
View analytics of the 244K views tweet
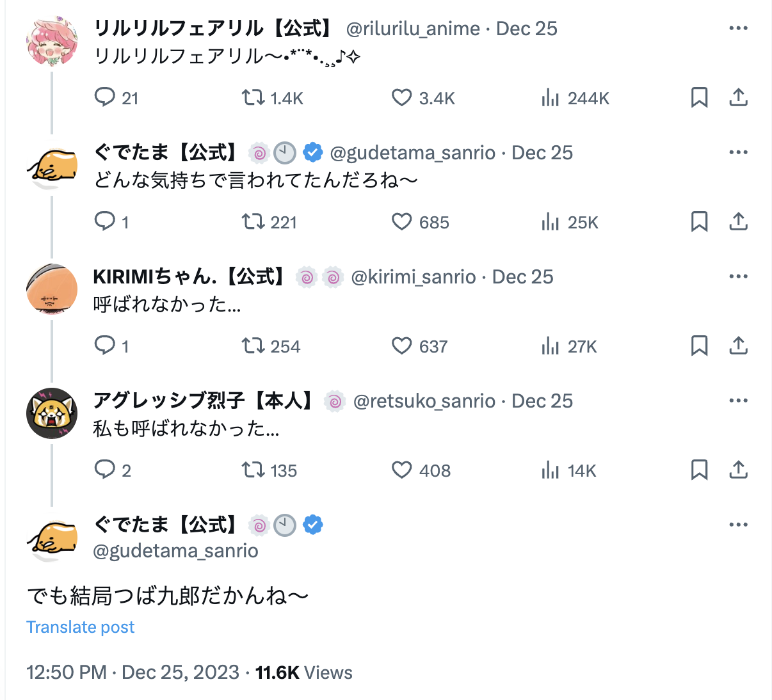pos(551,98)
